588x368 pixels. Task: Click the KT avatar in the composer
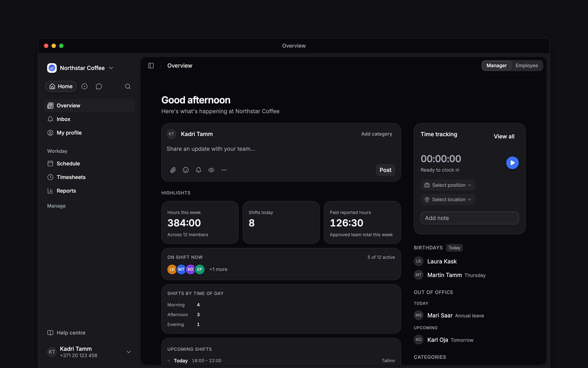pyautogui.click(x=171, y=134)
